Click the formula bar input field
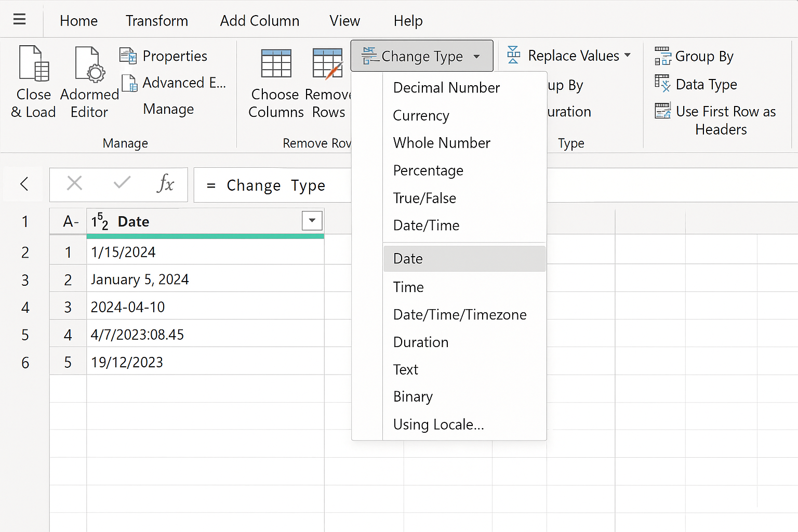The width and height of the screenshot is (798, 532). pyautogui.click(x=273, y=185)
